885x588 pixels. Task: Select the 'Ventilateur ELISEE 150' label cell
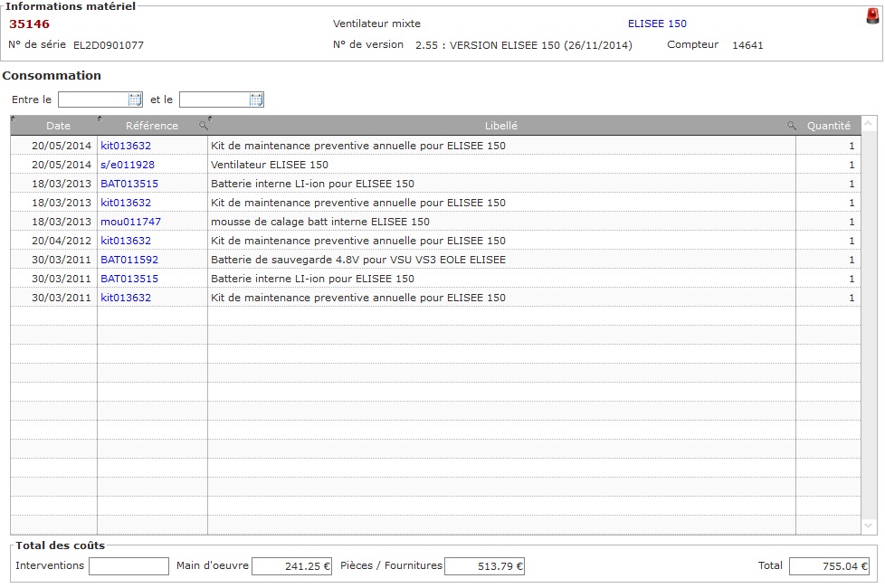tap(501, 165)
